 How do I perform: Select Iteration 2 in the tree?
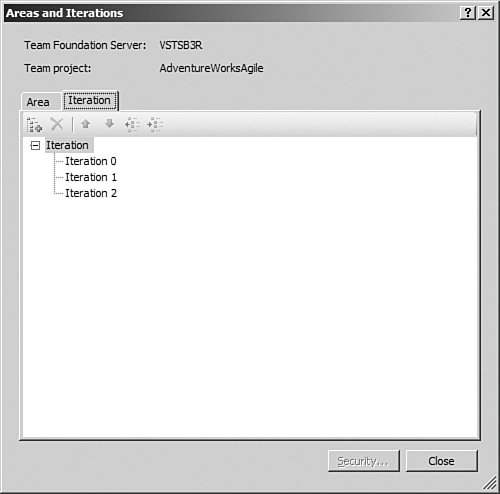tap(91, 193)
